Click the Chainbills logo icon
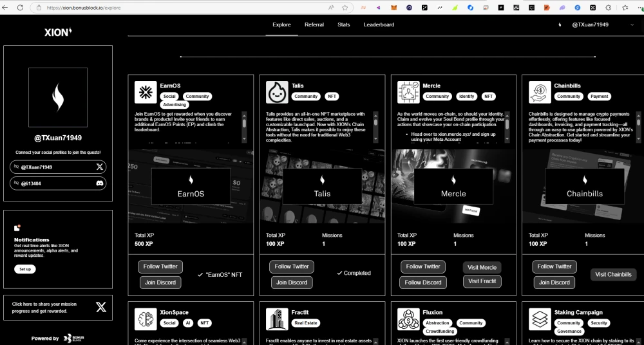 (540, 93)
